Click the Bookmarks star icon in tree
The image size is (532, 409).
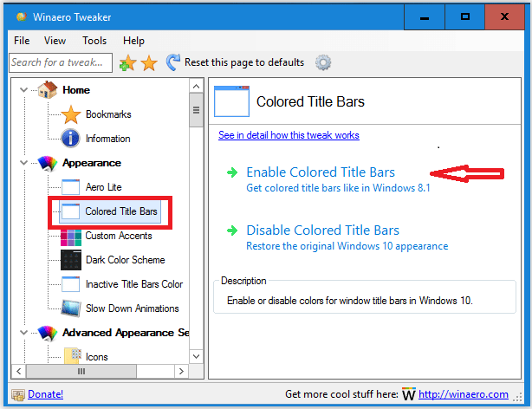pyautogui.click(x=71, y=114)
